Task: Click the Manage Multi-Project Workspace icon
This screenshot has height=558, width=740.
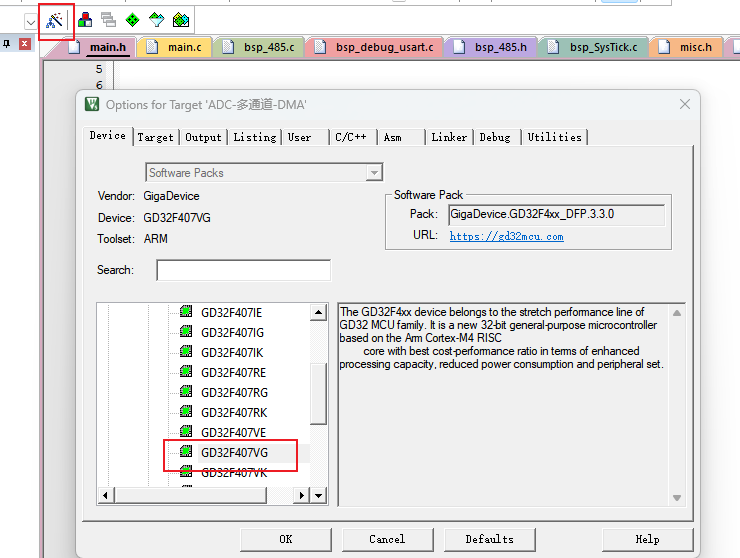Action: click(109, 20)
